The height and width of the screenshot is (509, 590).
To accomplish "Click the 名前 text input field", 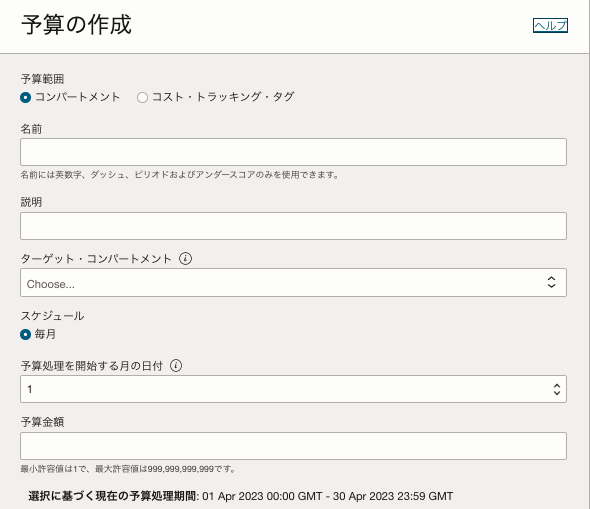I will click(x=293, y=152).
